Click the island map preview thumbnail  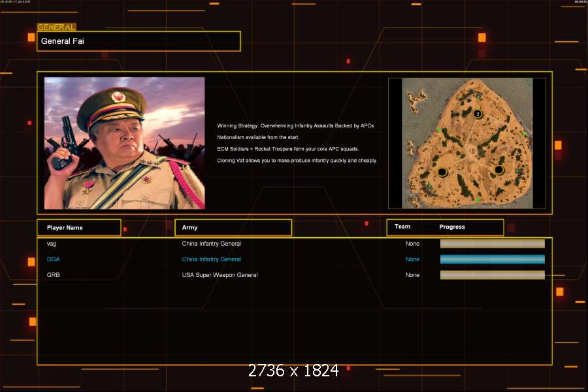point(467,143)
